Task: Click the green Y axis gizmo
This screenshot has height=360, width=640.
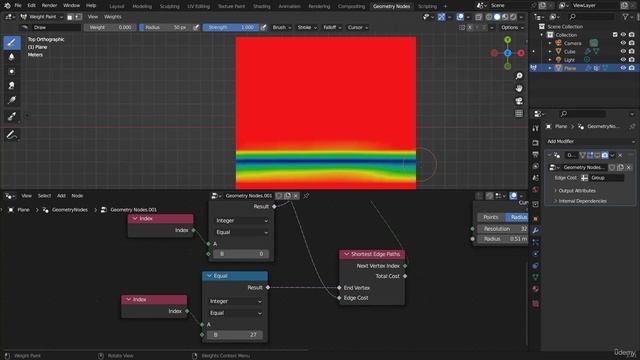Action: [507, 40]
